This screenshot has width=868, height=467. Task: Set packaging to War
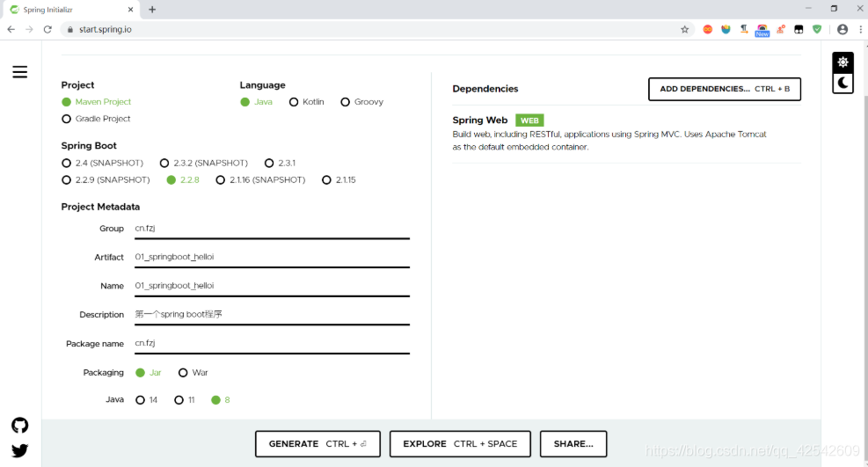193,373
